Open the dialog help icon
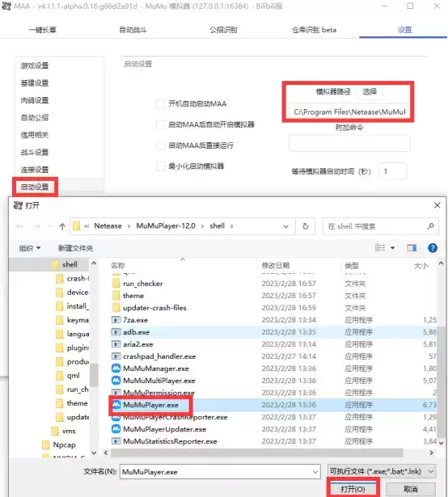 433,248
